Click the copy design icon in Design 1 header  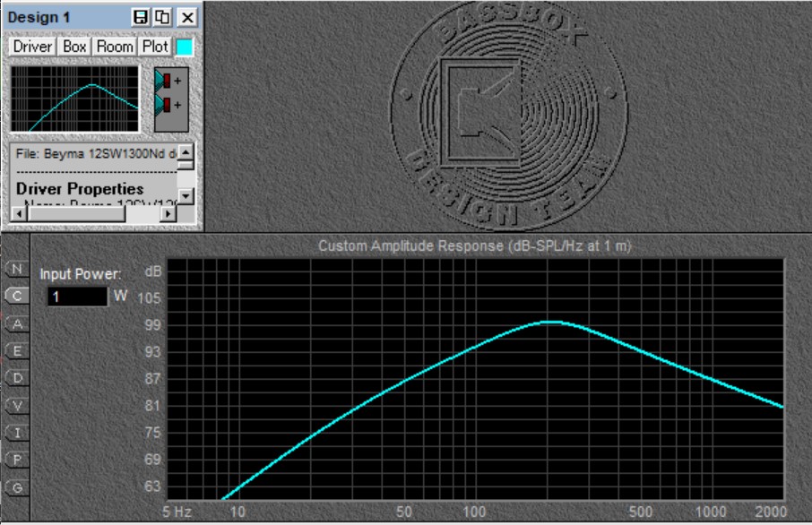point(162,17)
